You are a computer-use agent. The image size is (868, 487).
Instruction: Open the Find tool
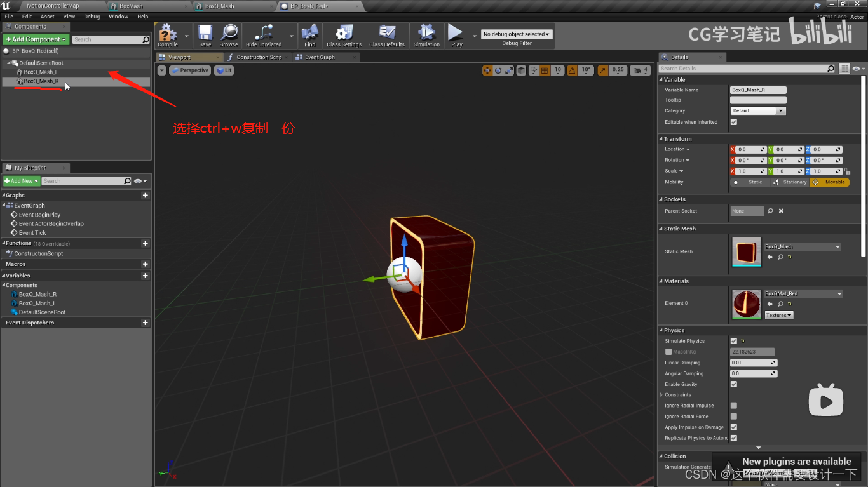310,36
